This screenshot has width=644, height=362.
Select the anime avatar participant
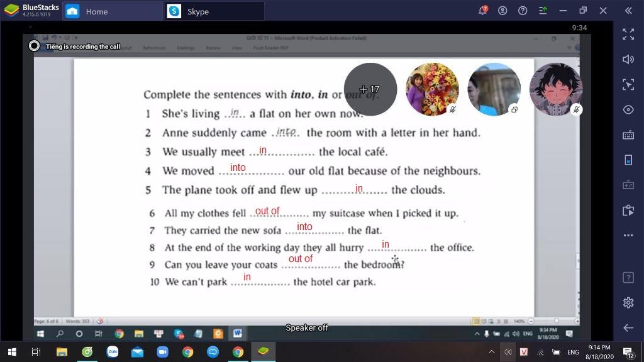(x=555, y=89)
